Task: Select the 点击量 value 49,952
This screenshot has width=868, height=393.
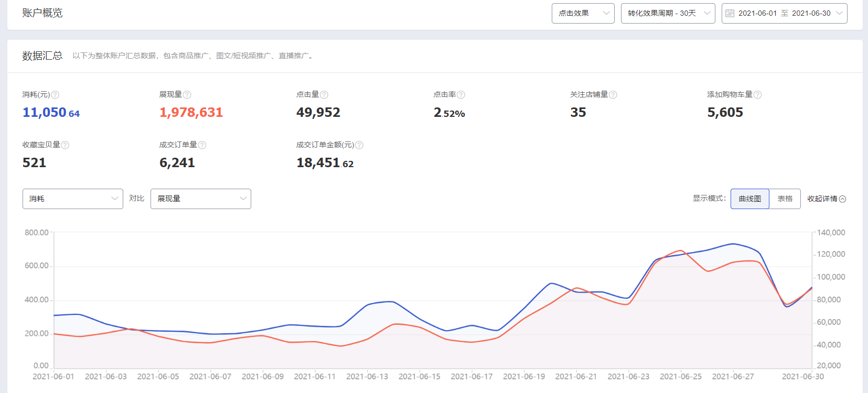Action: 318,113
